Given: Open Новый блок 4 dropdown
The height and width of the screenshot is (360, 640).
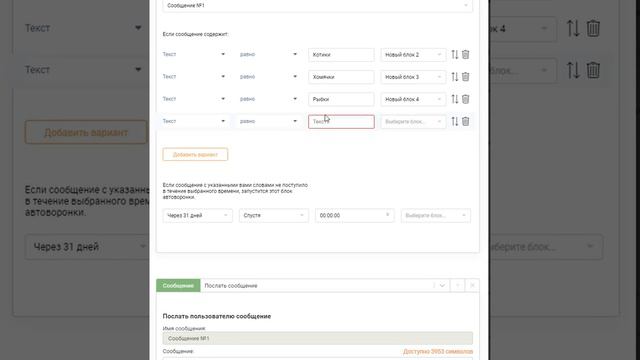Looking at the screenshot, I should click(413, 100).
